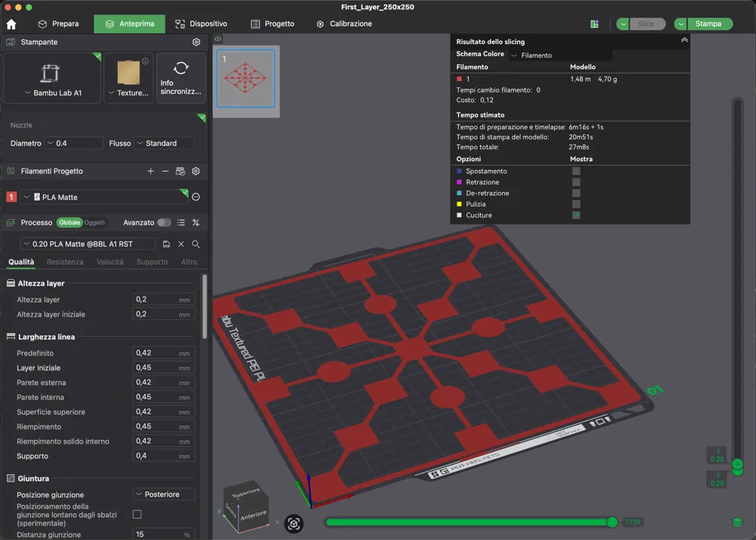This screenshot has height=540, width=756.
Task: Click the Info sincronizz... sync icon
Action: pyautogui.click(x=181, y=68)
